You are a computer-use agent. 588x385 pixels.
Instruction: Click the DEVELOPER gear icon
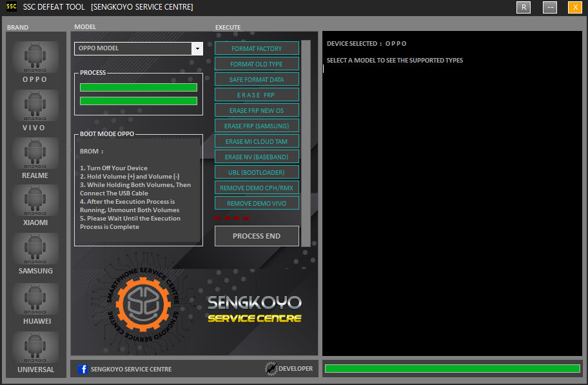click(x=271, y=369)
